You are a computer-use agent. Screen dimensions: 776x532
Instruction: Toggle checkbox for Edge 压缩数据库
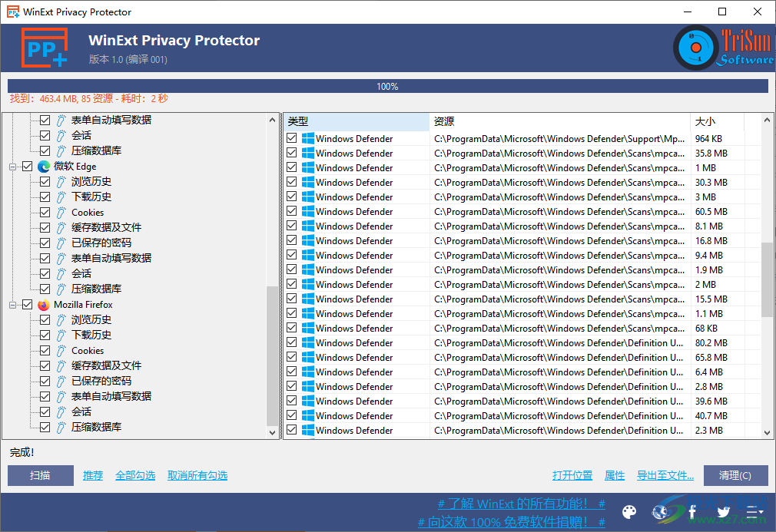(45, 289)
